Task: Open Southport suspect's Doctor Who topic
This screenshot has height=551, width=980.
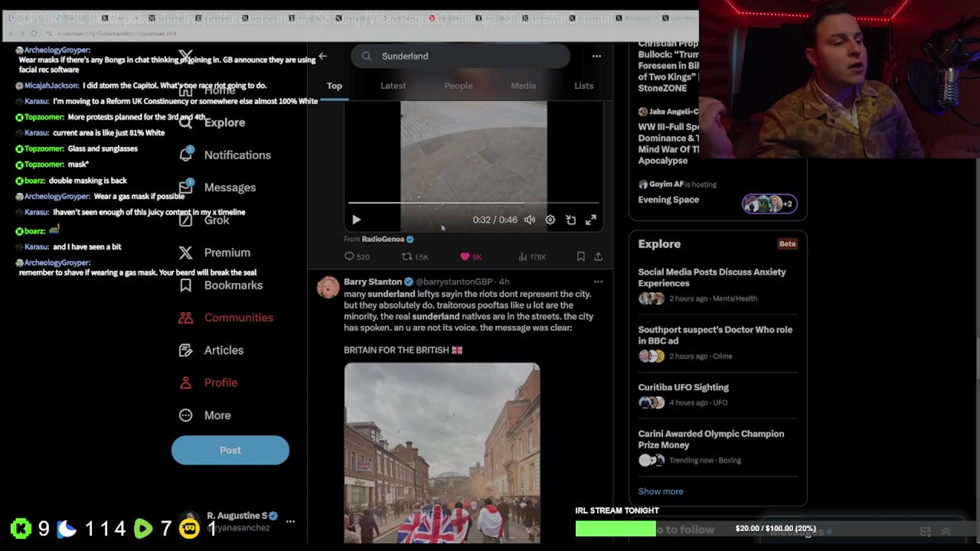Action: point(717,345)
